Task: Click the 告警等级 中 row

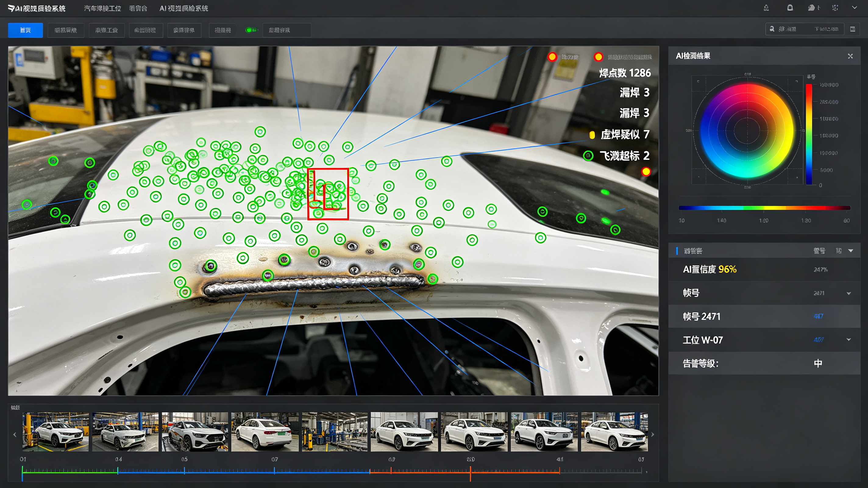Action: [x=764, y=363]
